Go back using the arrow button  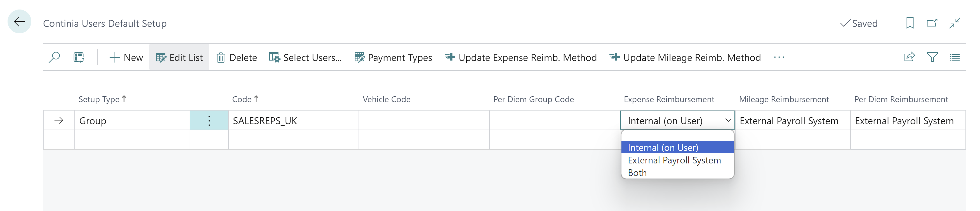point(19,22)
